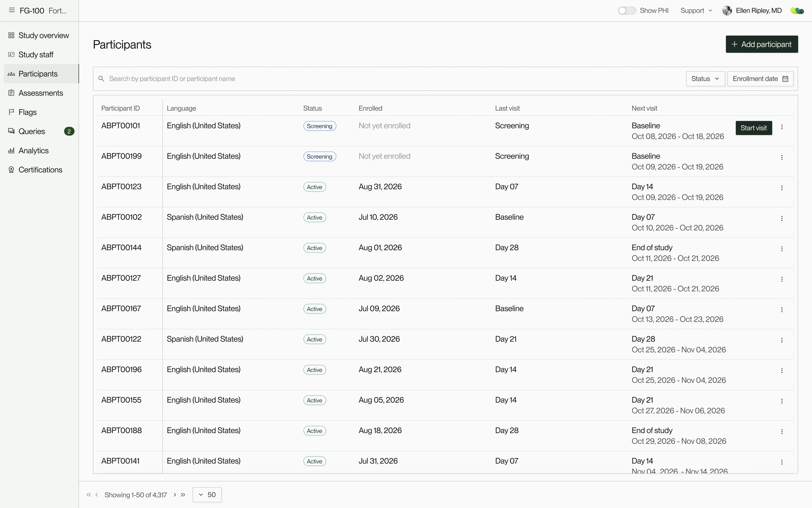812x508 pixels.
Task: Open participant ABPT00188
Action: tap(121, 430)
